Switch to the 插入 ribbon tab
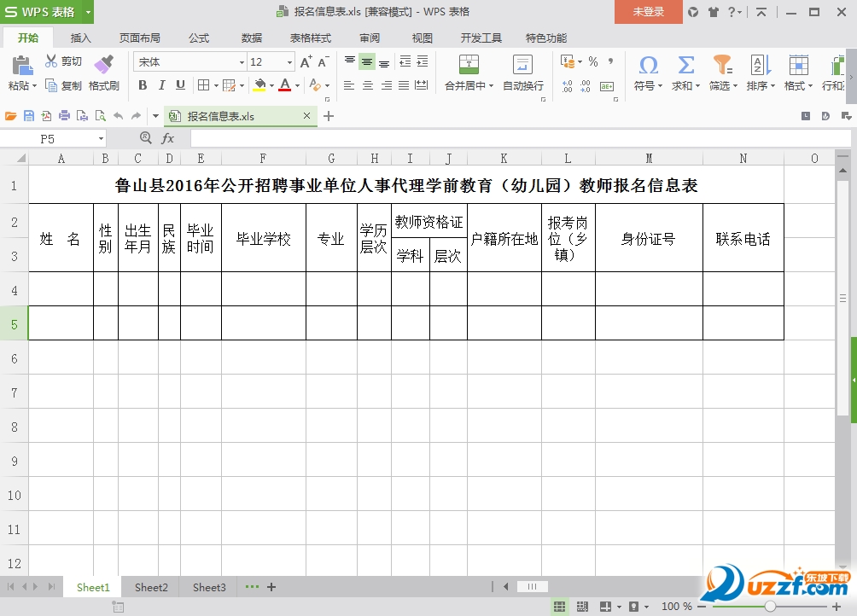The height and width of the screenshot is (616, 857). click(x=80, y=38)
